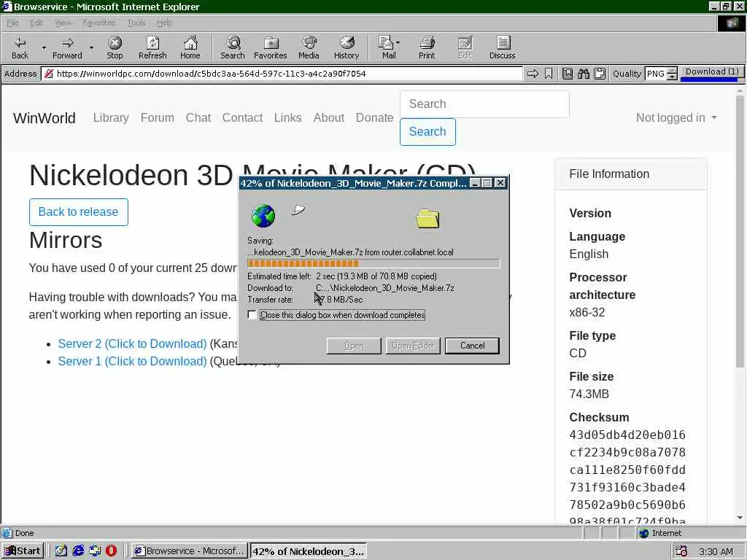Screen dimensions: 747x560
Task: Open the WinWorld About link
Action: click(329, 117)
